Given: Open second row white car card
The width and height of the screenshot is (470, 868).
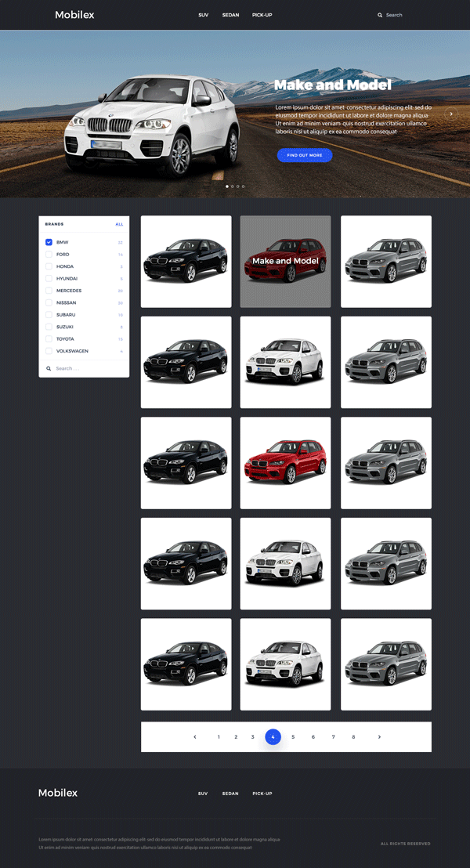Looking at the screenshot, I should click(x=286, y=362).
